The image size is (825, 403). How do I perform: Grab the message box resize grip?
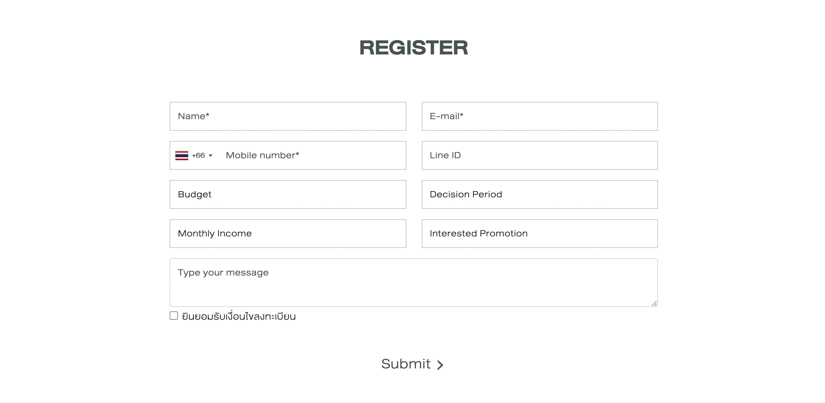654,303
